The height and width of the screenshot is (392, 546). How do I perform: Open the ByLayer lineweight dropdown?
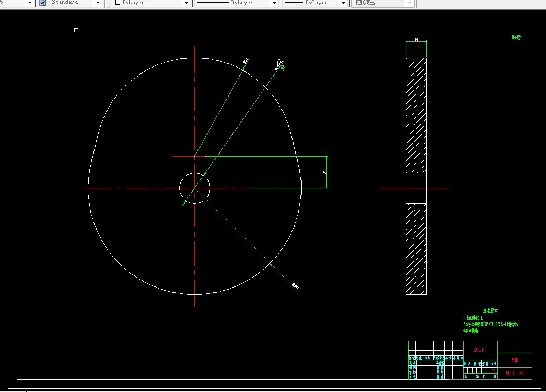[343, 3]
